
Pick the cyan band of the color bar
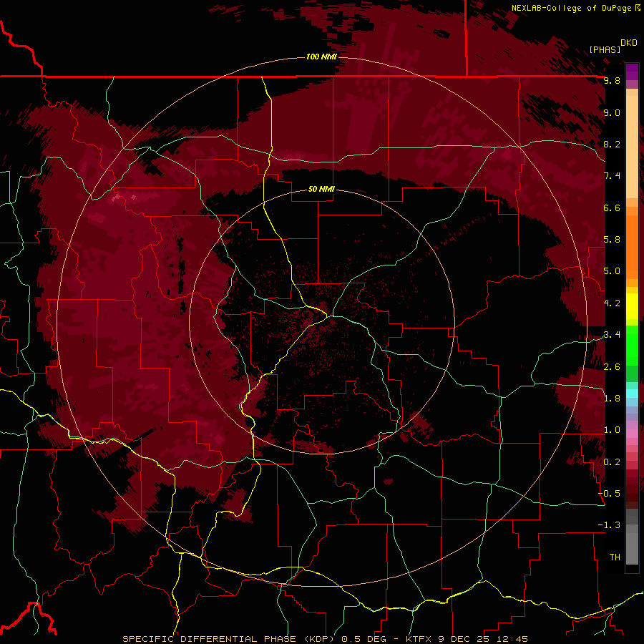click(632, 394)
